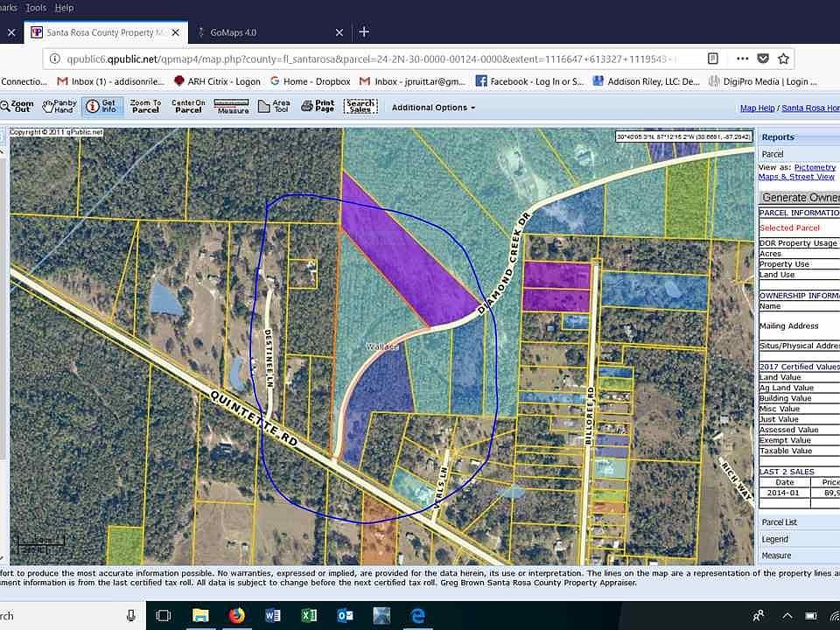Open Microsoft Edge from taskbar

click(x=417, y=616)
